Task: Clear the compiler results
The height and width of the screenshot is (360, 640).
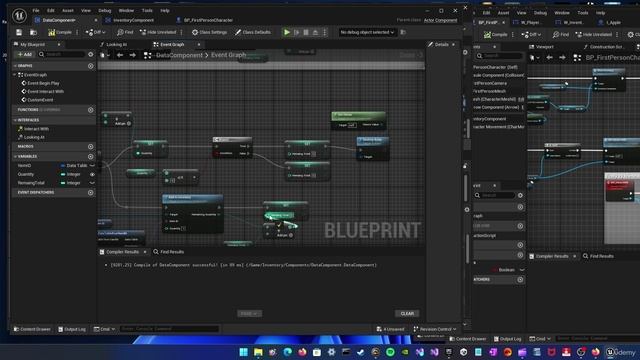Action: point(407,313)
